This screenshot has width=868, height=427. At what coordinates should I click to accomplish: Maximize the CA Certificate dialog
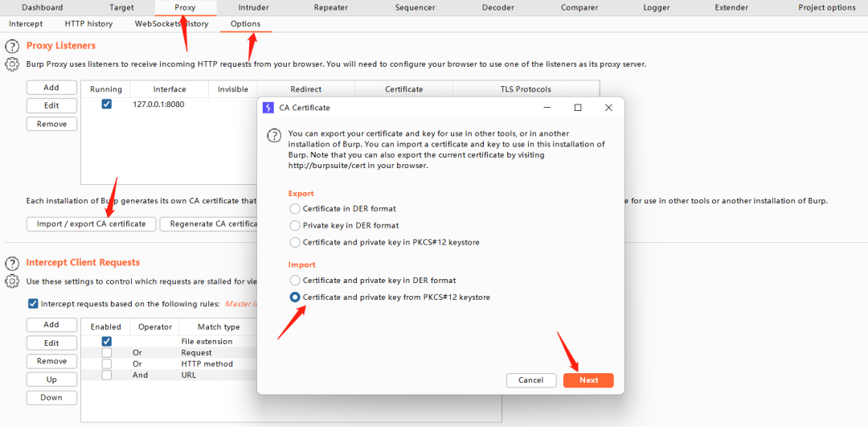pyautogui.click(x=578, y=108)
